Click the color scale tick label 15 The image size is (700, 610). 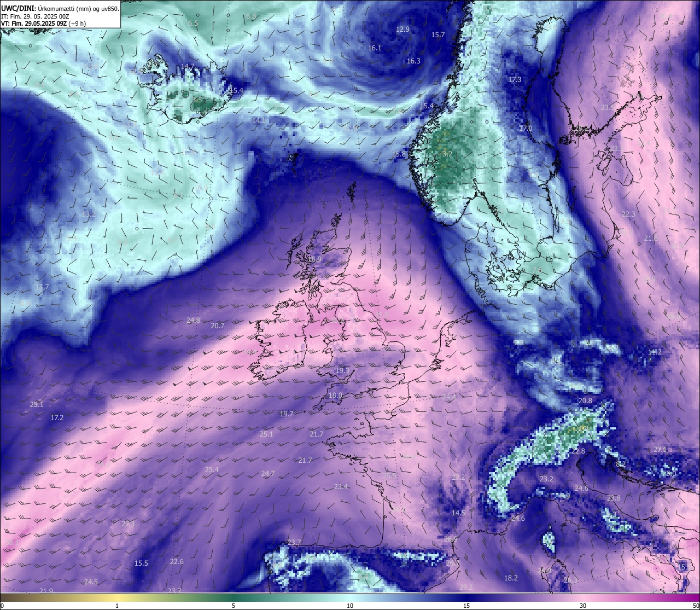(x=466, y=606)
